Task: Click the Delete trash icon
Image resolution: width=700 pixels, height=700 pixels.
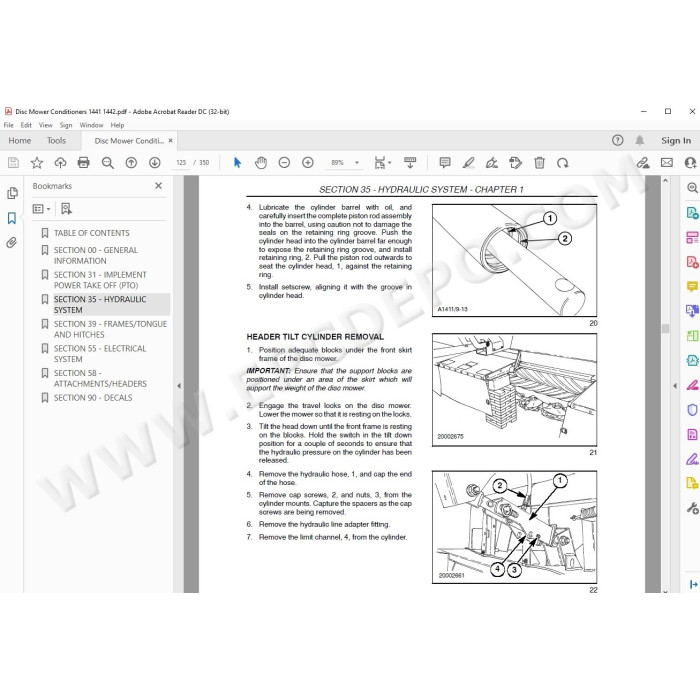Action: point(539,162)
